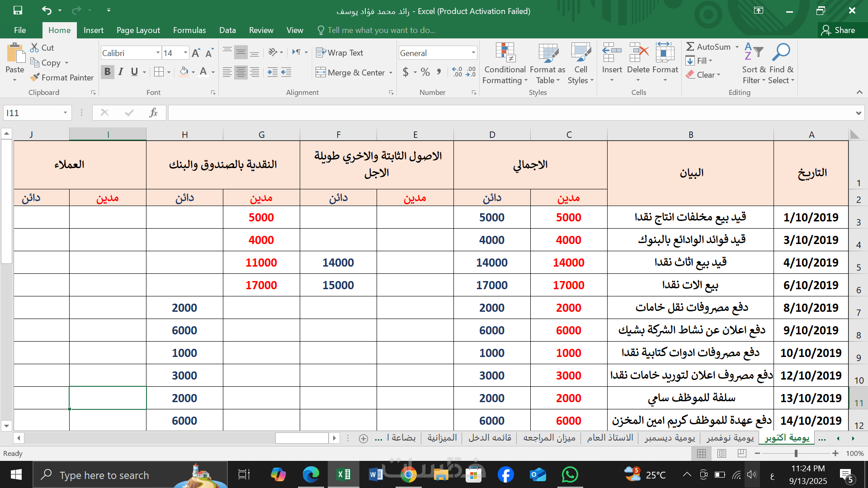Toggle Italic formatting
The image size is (868, 488).
(x=121, y=72)
